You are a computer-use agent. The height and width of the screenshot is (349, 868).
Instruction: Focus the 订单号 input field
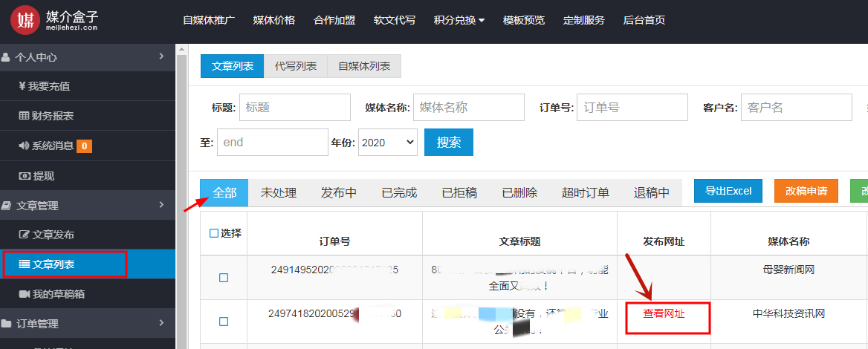pos(632,108)
